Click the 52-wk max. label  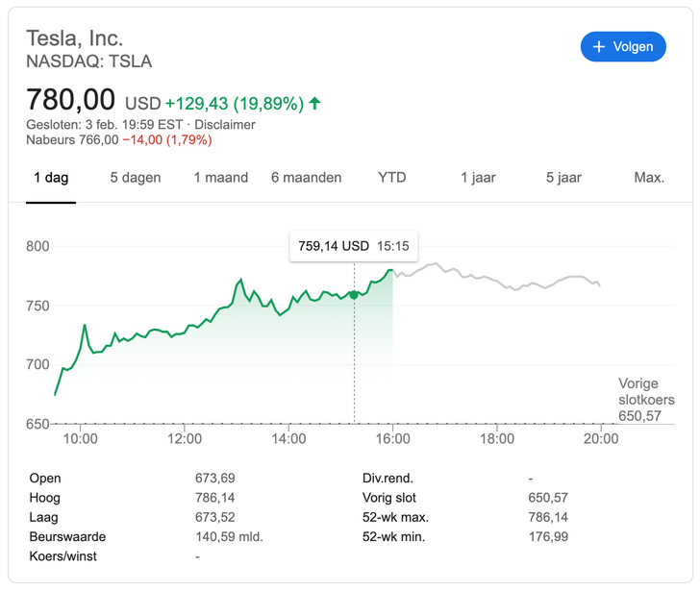(x=395, y=517)
